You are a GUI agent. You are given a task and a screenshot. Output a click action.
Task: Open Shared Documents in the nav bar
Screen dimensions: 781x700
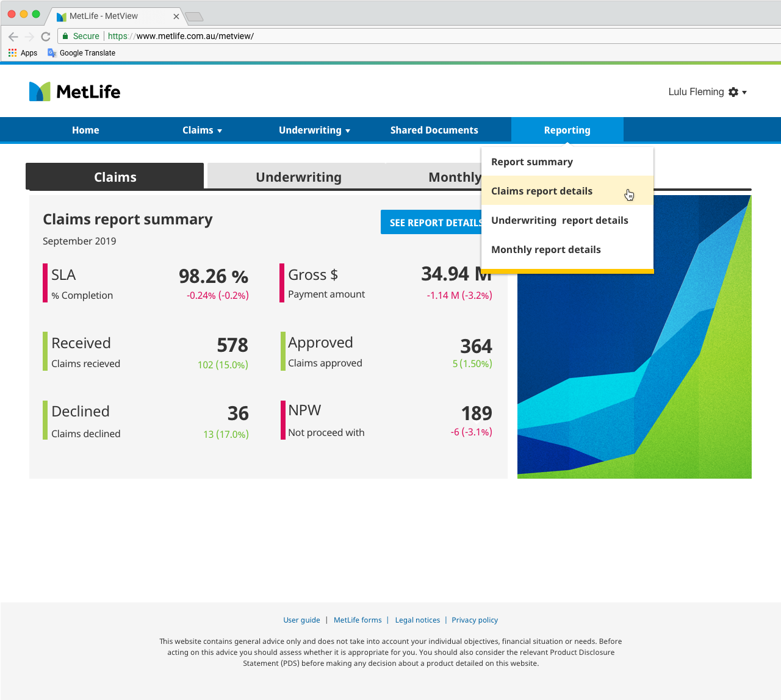point(434,130)
